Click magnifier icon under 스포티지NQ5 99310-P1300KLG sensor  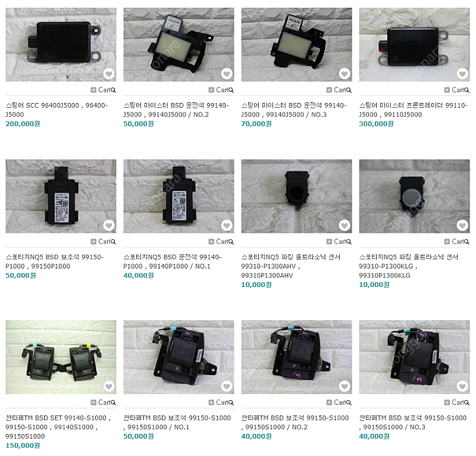click(x=466, y=242)
